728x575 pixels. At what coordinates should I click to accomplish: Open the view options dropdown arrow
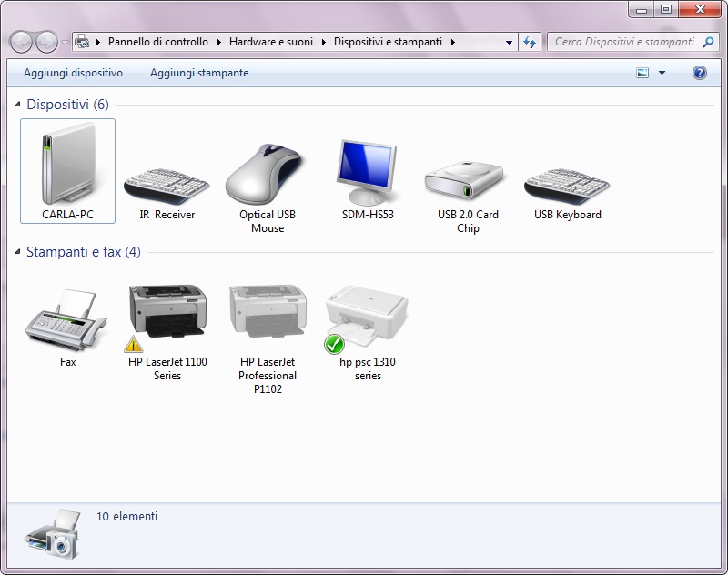662,73
